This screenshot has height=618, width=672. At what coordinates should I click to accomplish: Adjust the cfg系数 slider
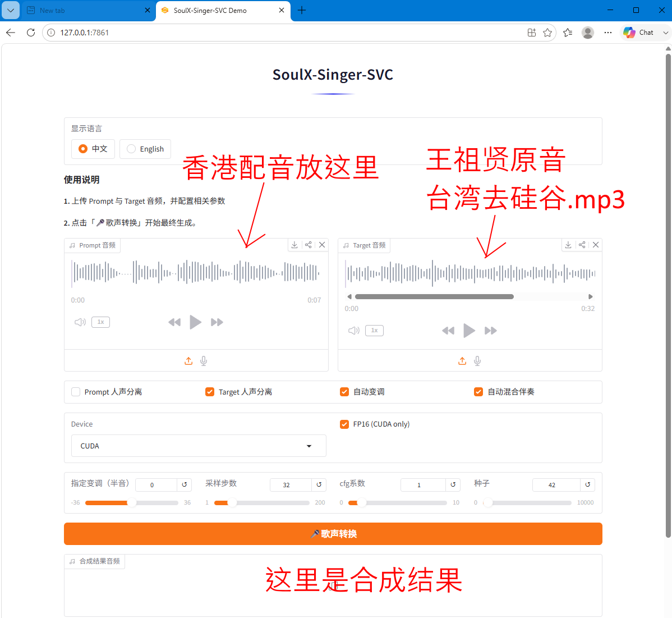pyautogui.click(x=397, y=502)
